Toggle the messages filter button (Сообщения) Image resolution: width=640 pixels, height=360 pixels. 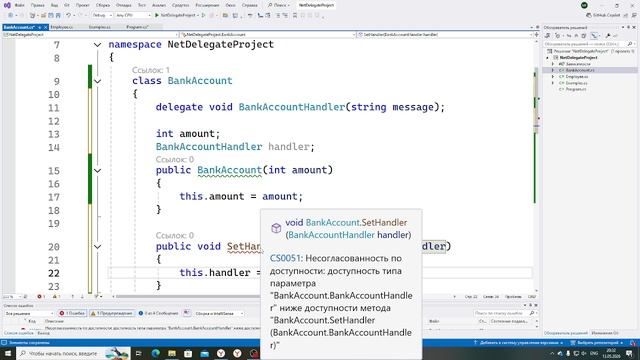pyautogui.click(x=158, y=313)
